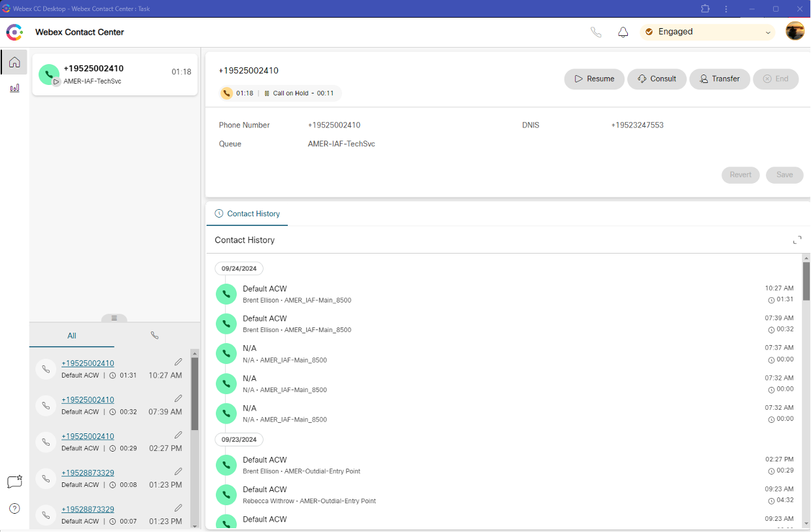Click the 09/24/2024 date badge
The height and width of the screenshot is (532, 811).
(x=239, y=269)
